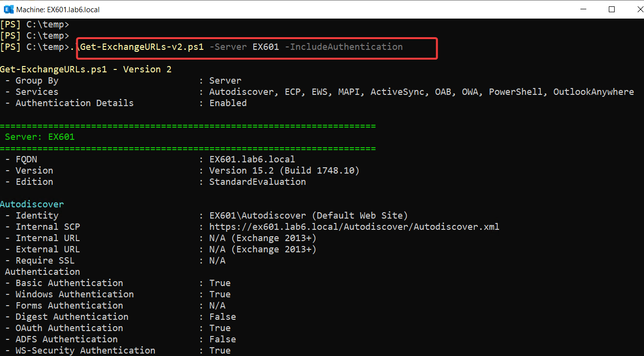
Task: Click the "Forms Authentication" label
Action: point(69,306)
